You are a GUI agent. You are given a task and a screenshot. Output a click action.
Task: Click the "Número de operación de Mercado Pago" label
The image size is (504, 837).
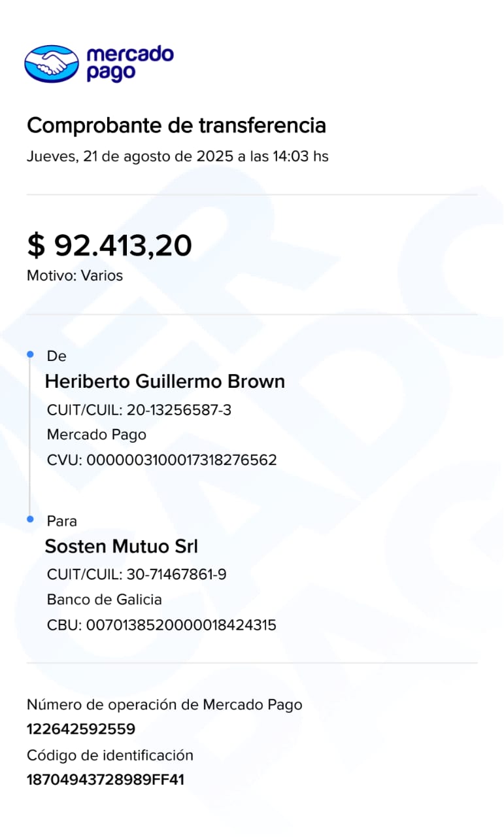coord(164,704)
